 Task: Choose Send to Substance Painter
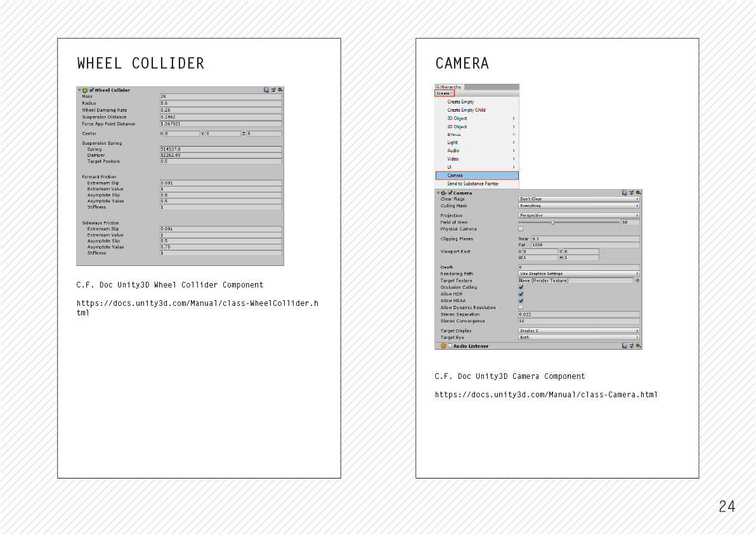[x=477, y=184]
